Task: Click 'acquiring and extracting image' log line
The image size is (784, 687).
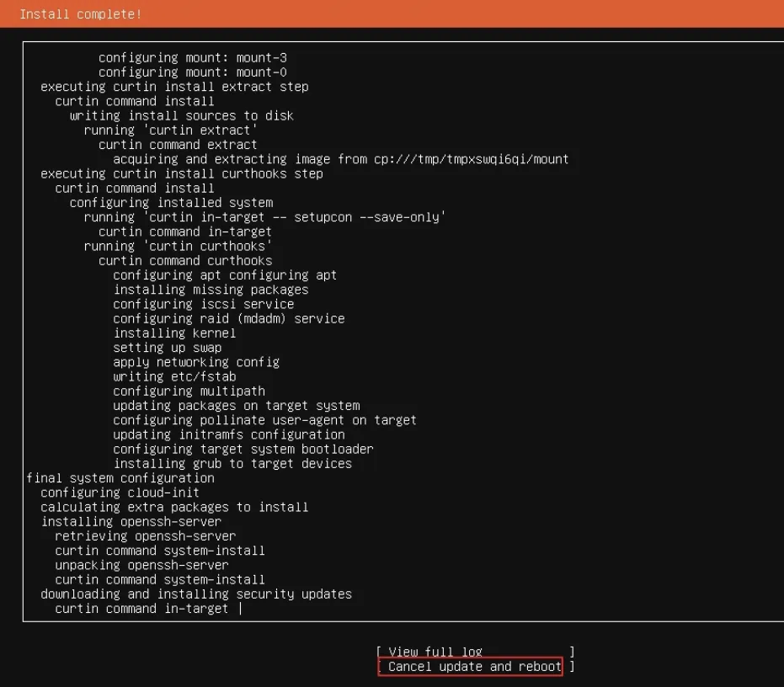Action: coord(340,159)
